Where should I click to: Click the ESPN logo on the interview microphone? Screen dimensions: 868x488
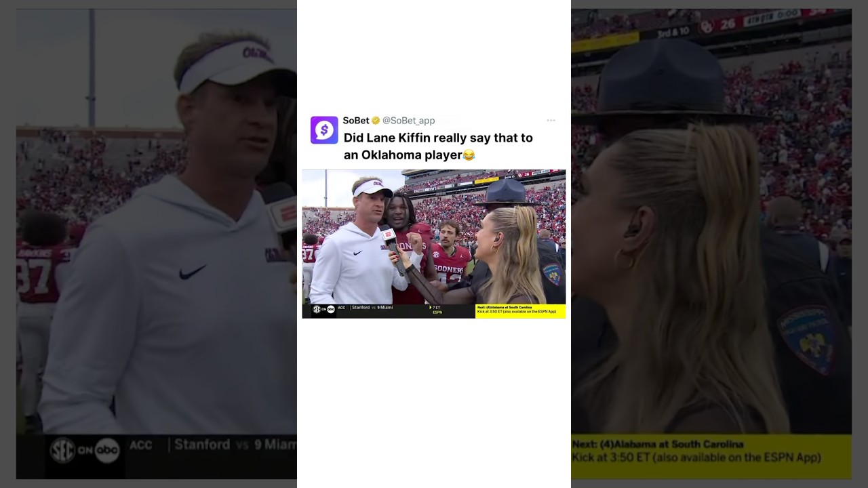(389, 235)
